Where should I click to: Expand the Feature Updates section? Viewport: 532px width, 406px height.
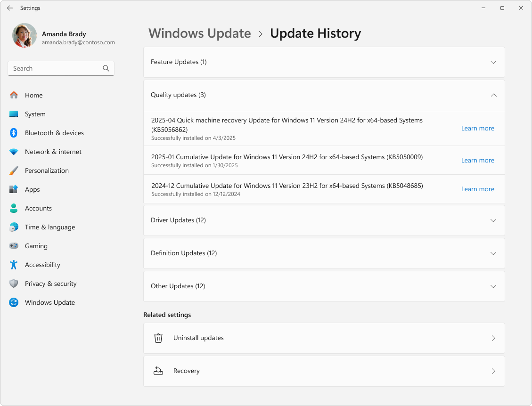493,62
